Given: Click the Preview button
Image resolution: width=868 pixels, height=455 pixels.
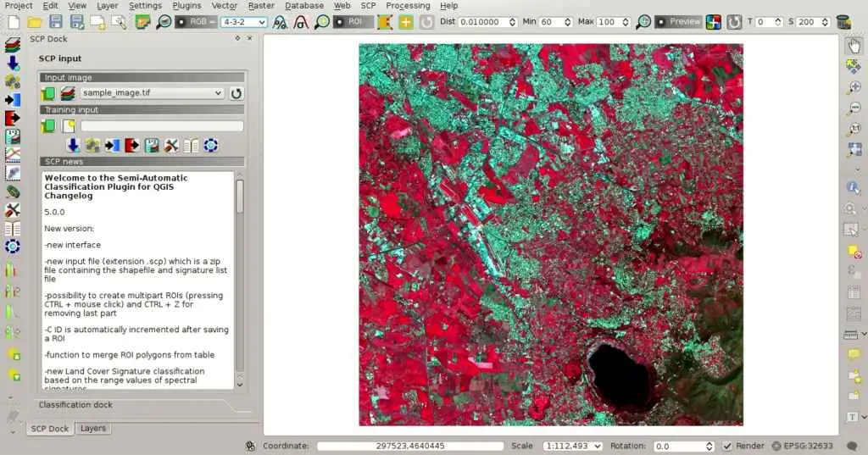Looking at the screenshot, I should tap(678, 21).
